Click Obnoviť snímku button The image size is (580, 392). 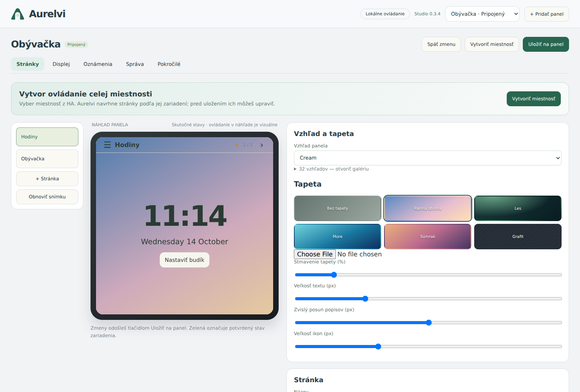[47, 197]
